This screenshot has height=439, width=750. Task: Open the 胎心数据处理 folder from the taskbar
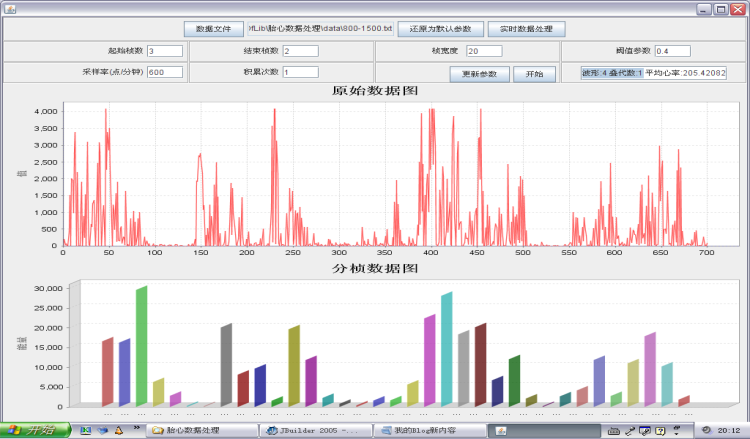[201, 430]
